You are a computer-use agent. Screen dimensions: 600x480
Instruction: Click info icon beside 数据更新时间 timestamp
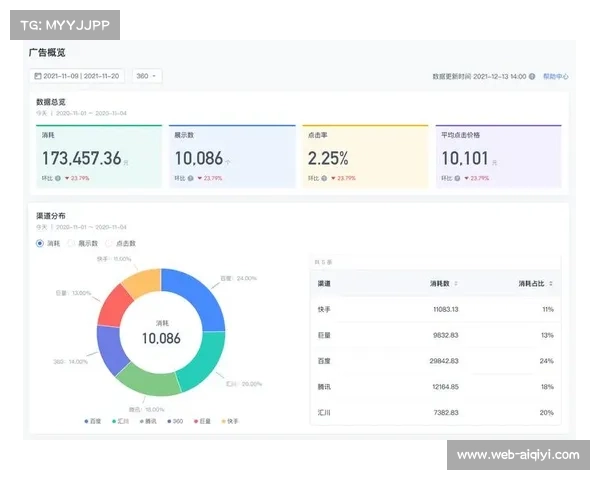point(532,77)
